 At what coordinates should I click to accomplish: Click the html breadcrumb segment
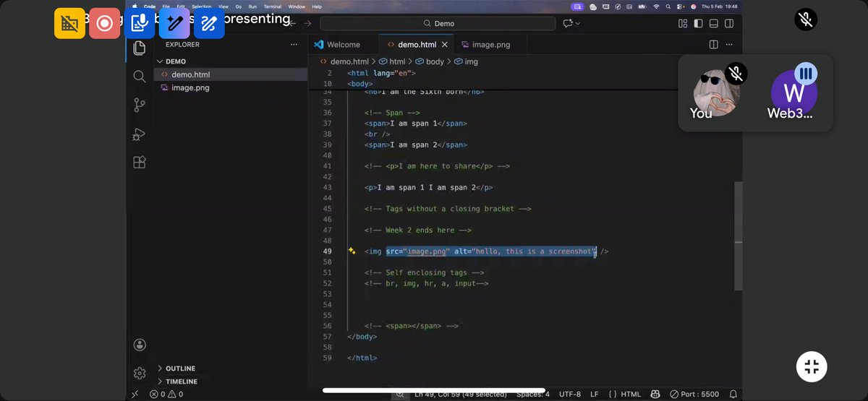click(x=392, y=61)
